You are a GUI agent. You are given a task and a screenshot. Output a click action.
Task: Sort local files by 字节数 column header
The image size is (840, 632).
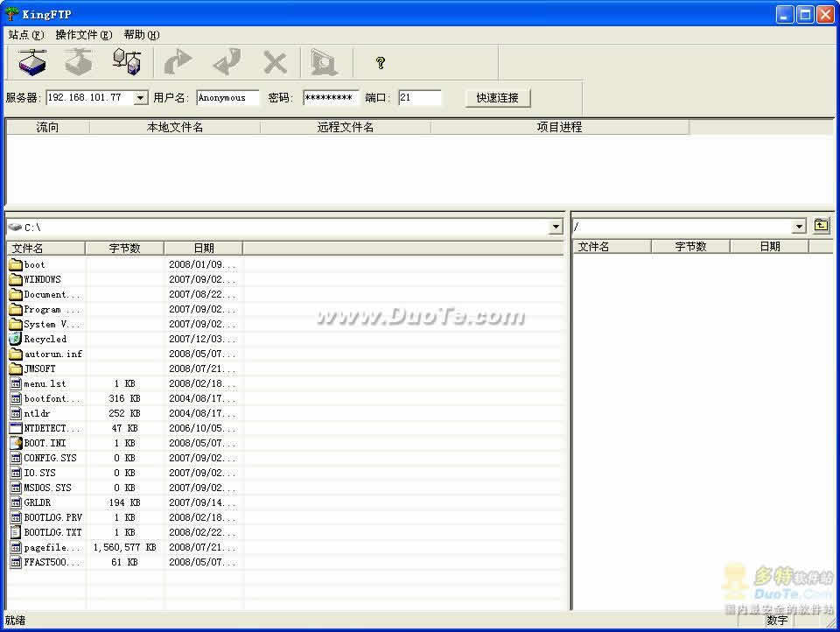tap(125, 249)
